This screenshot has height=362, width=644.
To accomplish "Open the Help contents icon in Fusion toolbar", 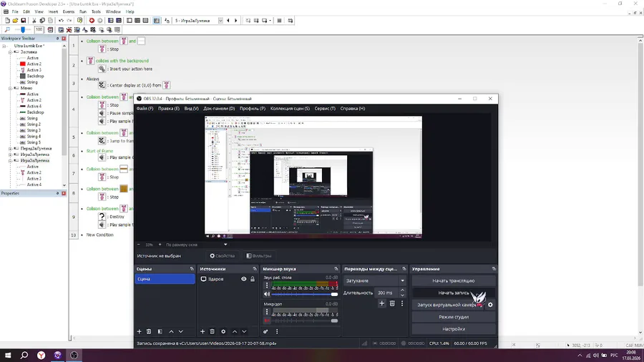I will tap(79, 21).
